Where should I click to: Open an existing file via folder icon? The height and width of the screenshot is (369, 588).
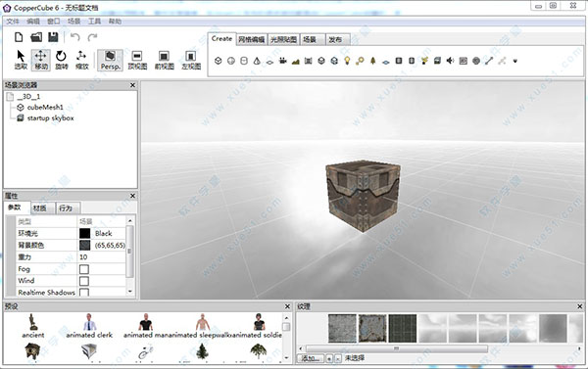click(x=36, y=37)
